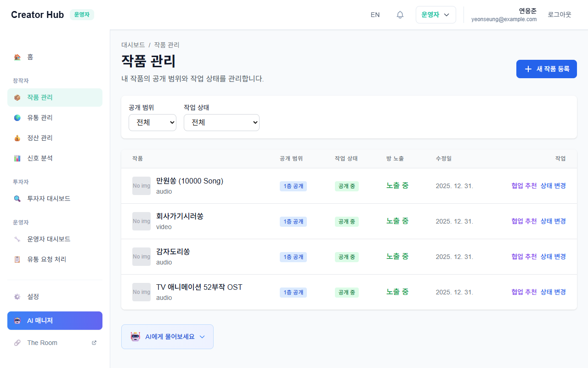
Task: Click the globe icon for 유통 관리
Action: (x=17, y=118)
